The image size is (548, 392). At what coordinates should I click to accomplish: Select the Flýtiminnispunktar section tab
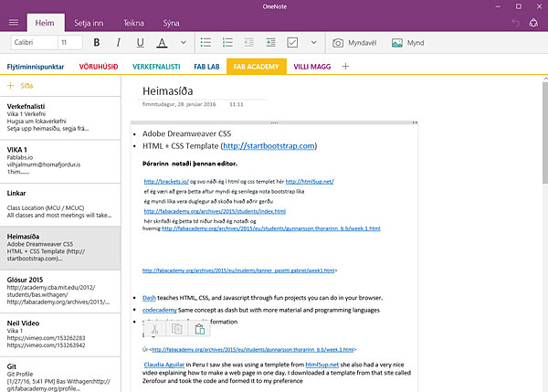click(36, 67)
